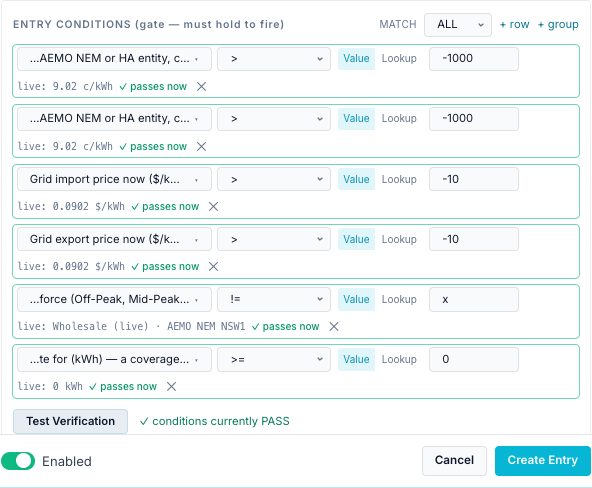Open Grid import price source dropdown
Screen dimensions: 592x488
coord(114,179)
